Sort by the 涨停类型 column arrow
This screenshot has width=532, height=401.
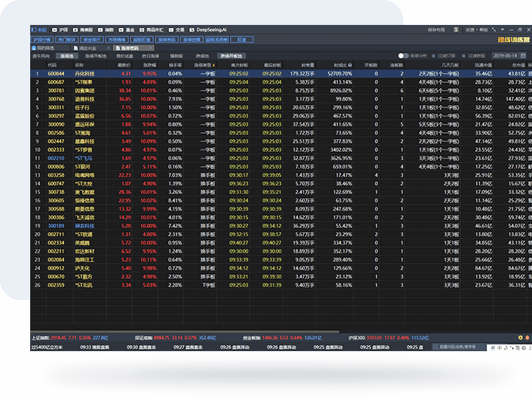pyautogui.click(x=214, y=66)
